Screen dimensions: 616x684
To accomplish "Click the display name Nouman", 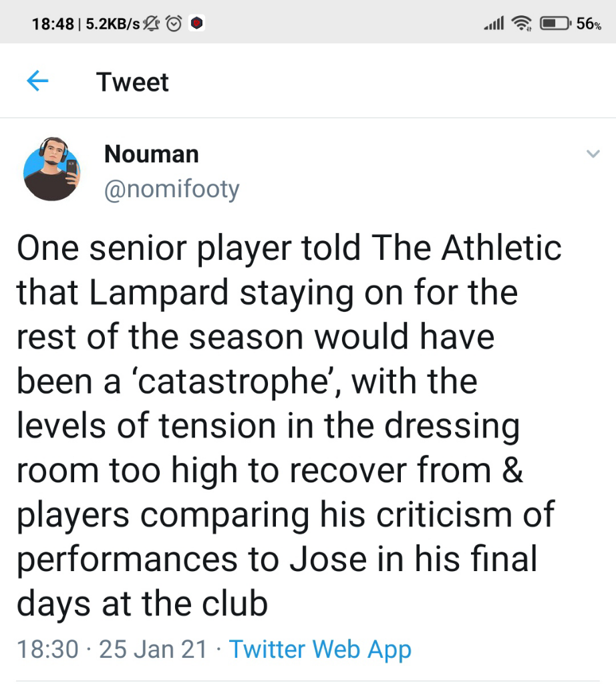I will pos(152,154).
